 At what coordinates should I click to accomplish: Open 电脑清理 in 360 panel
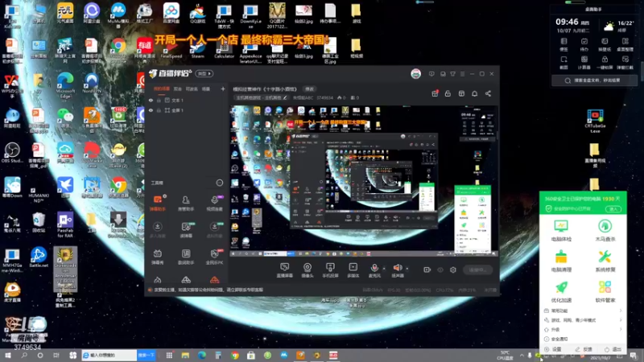[561, 261]
